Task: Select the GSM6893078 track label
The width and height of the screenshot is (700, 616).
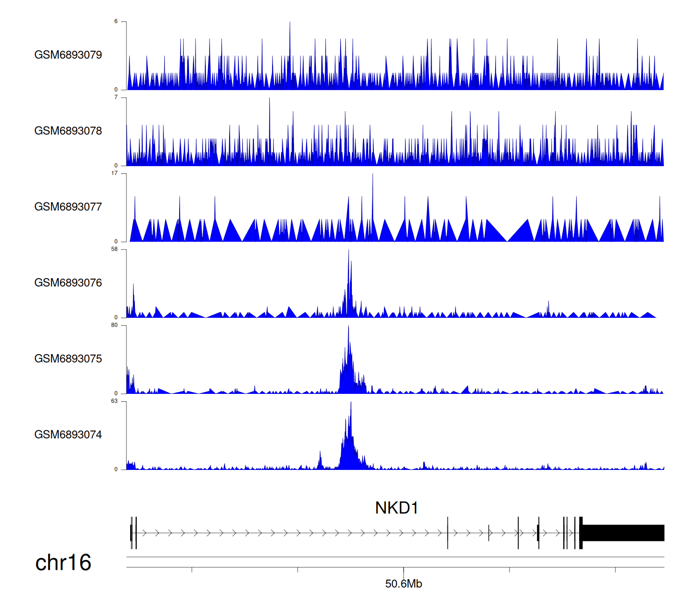Action: point(68,131)
